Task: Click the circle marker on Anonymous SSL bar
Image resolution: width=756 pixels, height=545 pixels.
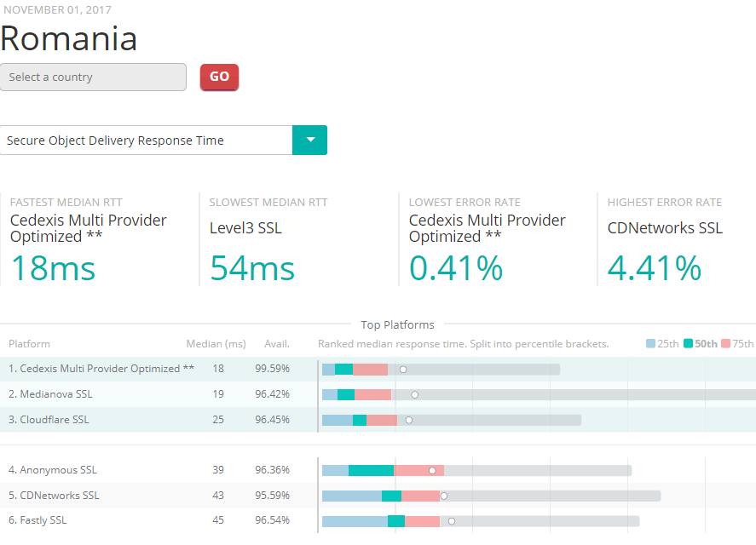Action: pos(432,471)
